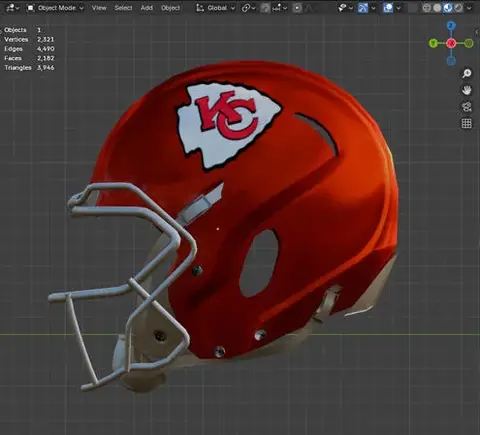Open object visibility and selectability options
The image size is (480, 435).
(x=346, y=8)
